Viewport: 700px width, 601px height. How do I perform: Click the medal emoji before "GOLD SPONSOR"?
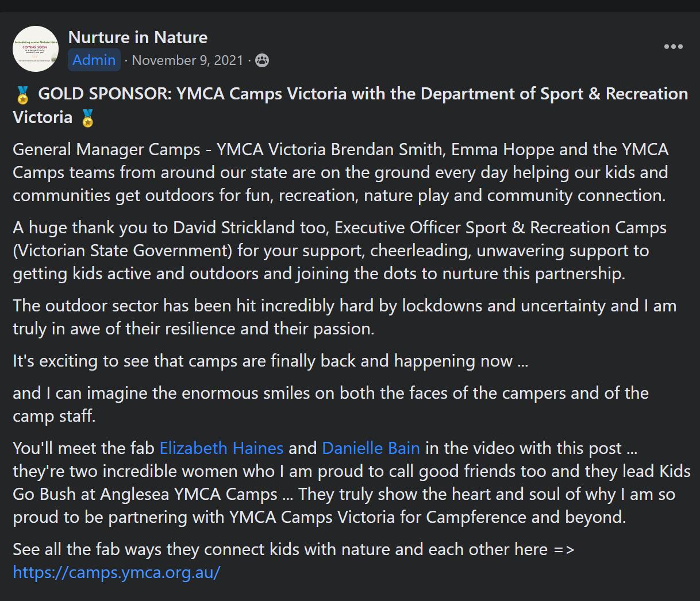point(23,95)
